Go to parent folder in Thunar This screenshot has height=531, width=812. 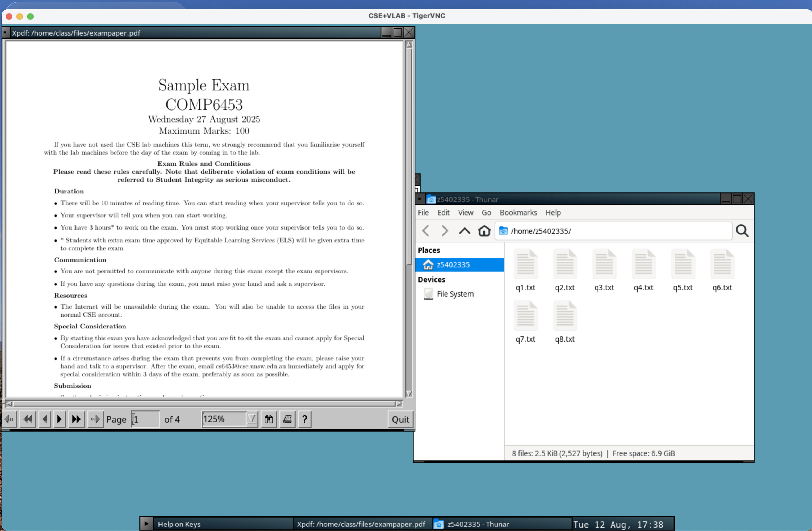[464, 231]
